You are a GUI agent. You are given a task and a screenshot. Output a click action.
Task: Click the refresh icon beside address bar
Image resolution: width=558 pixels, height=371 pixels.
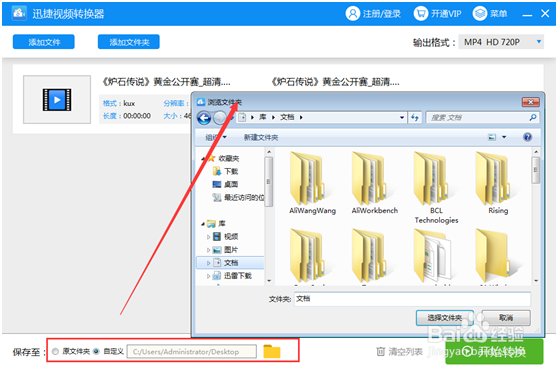415,117
